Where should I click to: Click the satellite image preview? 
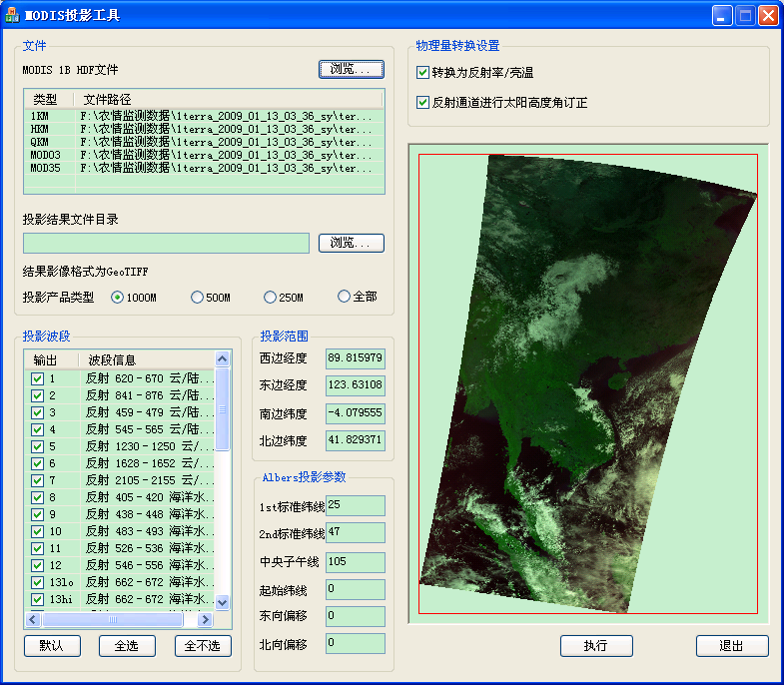pyautogui.click(x=588, y=383)
